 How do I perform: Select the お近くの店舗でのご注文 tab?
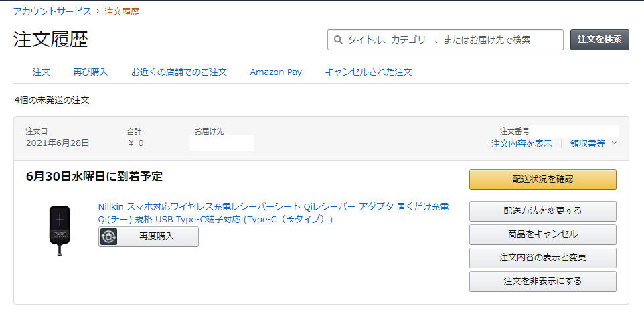(179, 72)
